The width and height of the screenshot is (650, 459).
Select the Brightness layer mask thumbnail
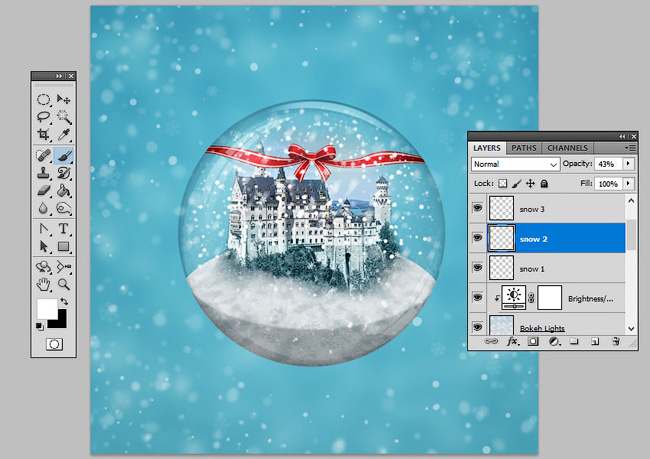click(550, 297)
